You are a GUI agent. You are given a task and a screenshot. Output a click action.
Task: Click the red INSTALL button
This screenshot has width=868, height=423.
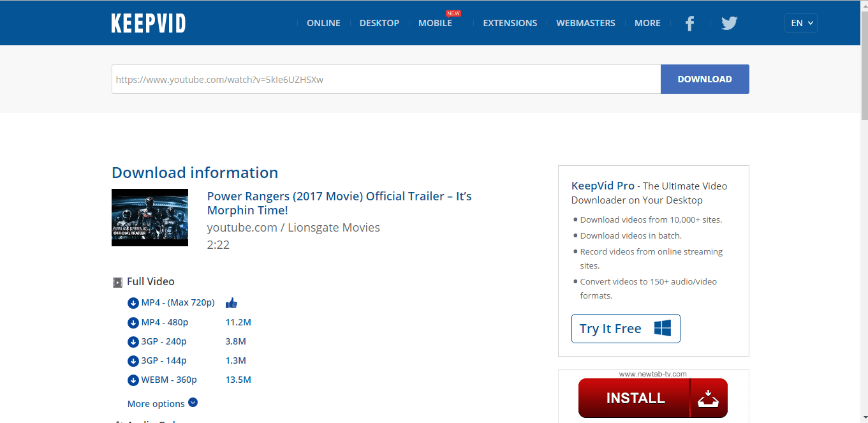pos(653,398)
